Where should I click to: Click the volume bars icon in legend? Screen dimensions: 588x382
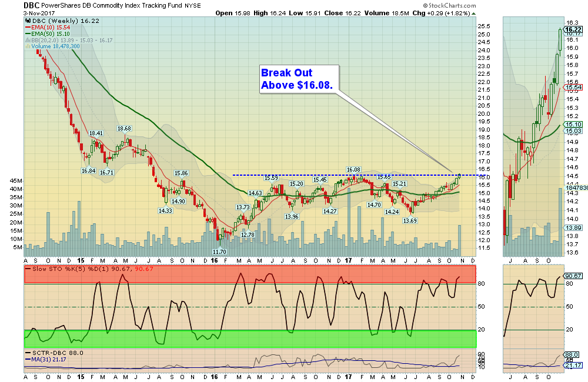tap(28, 46)
